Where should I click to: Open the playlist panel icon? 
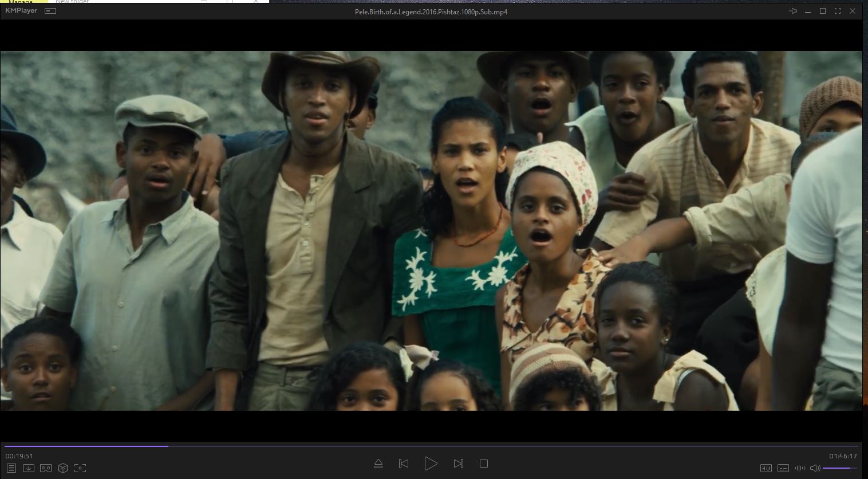point(11,468)
